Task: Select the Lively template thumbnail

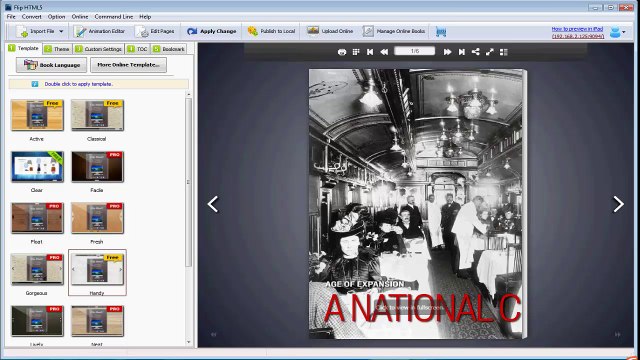Action: 37,321
